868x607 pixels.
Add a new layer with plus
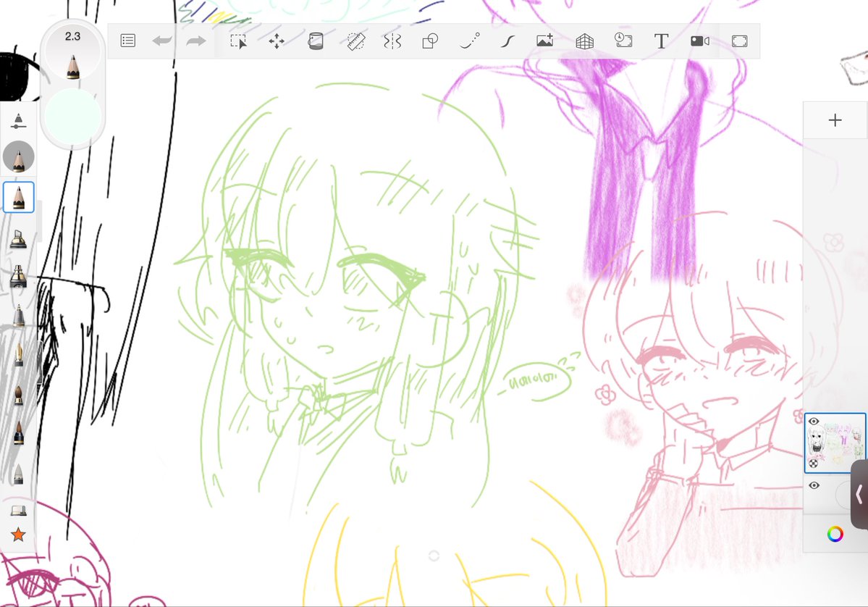click(835, 120)
